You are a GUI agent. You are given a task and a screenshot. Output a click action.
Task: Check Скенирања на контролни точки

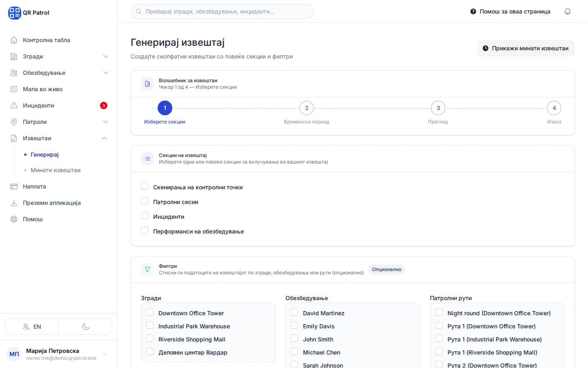pos(145,186)
